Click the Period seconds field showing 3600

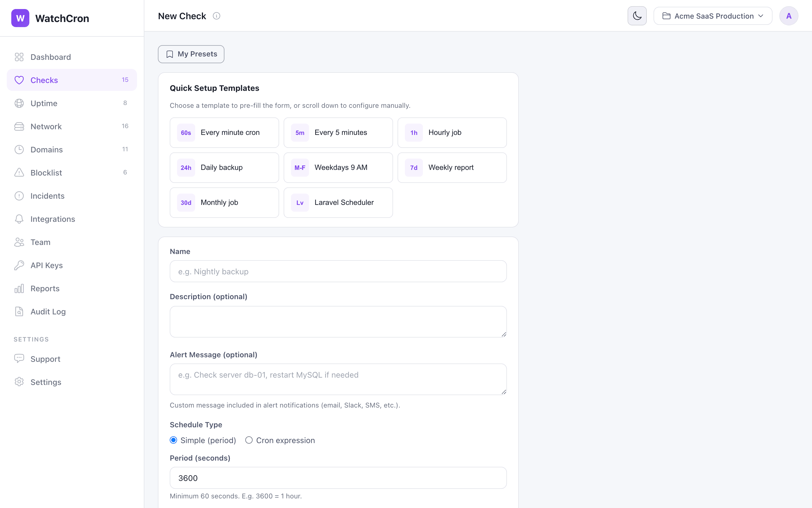(338, 478)
